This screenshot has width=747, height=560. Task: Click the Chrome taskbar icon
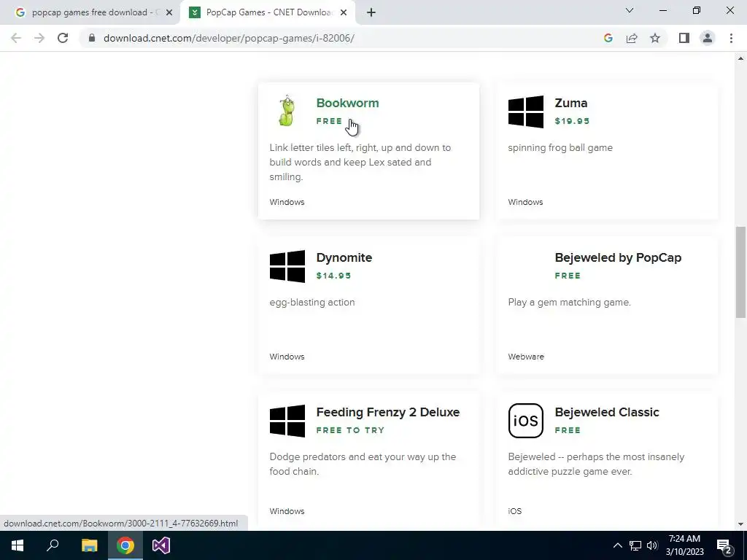[125, 545]
